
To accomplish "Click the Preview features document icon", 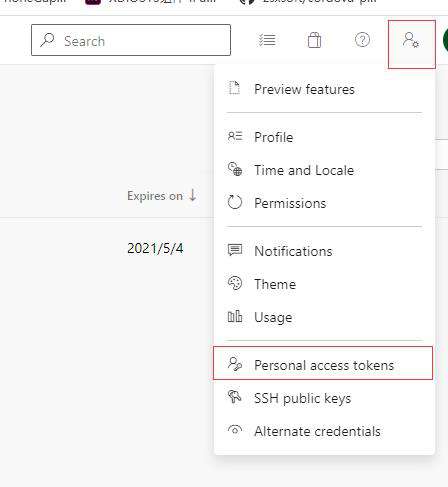I will (234, 88).
